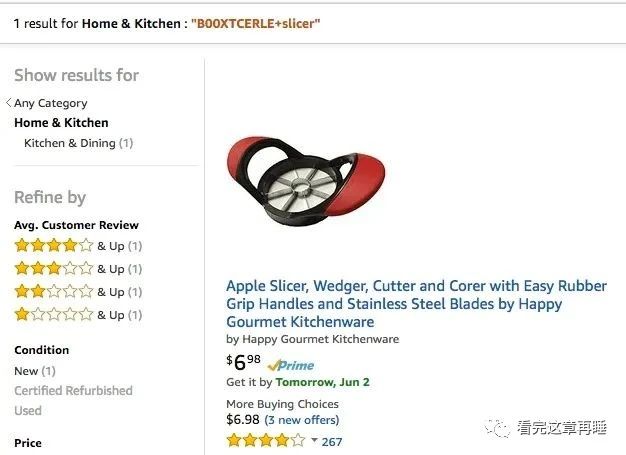Filter by two stars & up rating

pyautogui.click(x=78, y=292)
